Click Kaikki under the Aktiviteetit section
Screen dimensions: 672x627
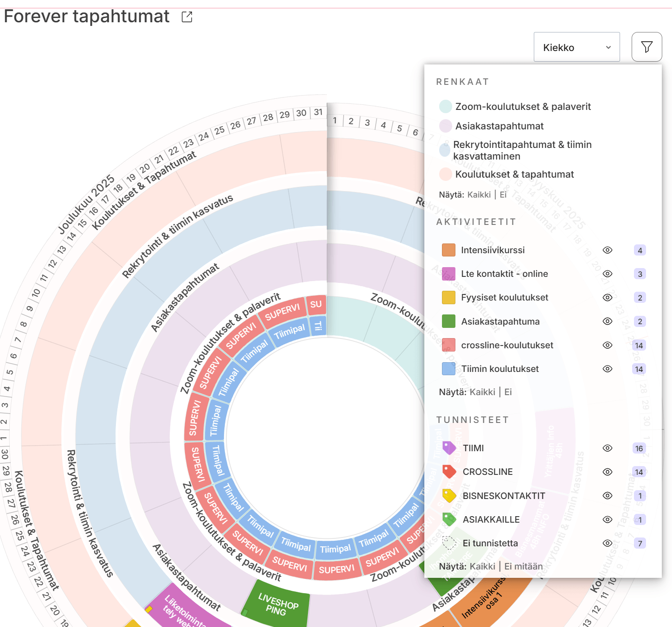(x=482, y=392)
